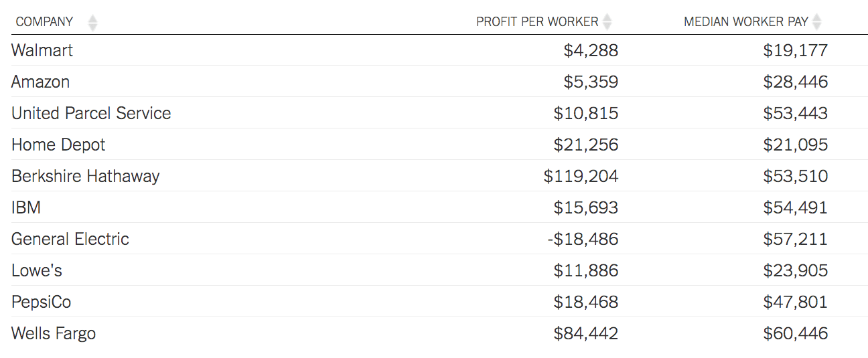Image resolution: width=868 pixels, height=358 pixels.
Task: Click Berkshire Hathaway's $119,204 profit value
Action: point(581,176)
